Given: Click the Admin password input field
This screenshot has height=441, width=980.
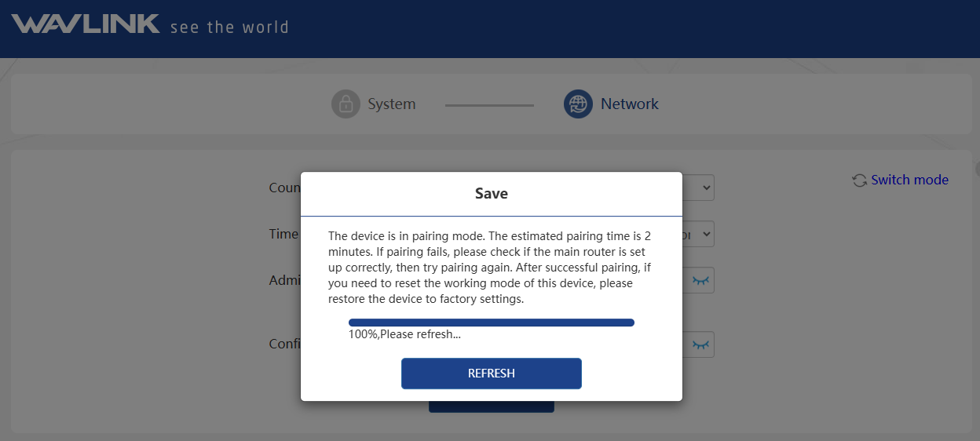Looking at the screenshot, I should tap(686, 280).
